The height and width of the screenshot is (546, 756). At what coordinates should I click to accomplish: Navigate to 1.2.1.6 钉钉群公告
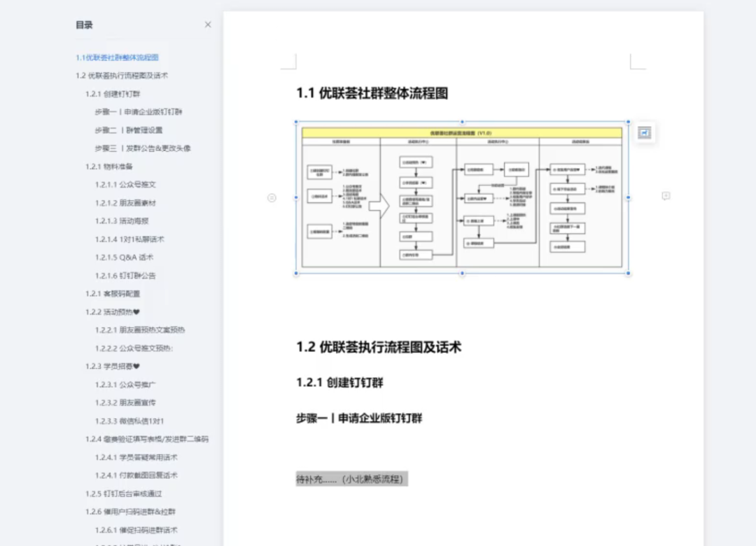point(125,276)
